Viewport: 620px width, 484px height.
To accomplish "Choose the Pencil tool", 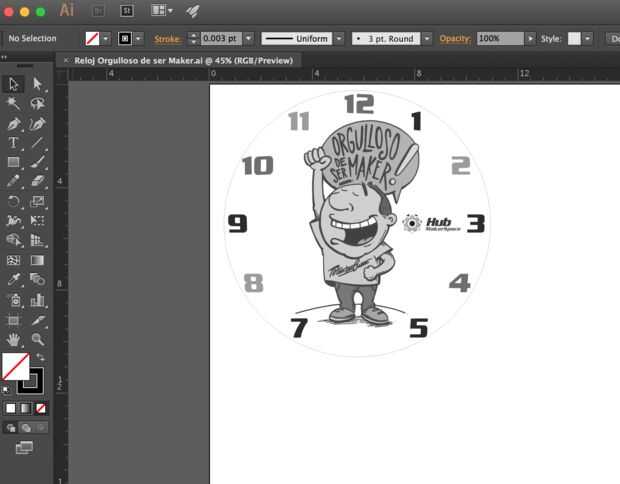I will (13, 182).
